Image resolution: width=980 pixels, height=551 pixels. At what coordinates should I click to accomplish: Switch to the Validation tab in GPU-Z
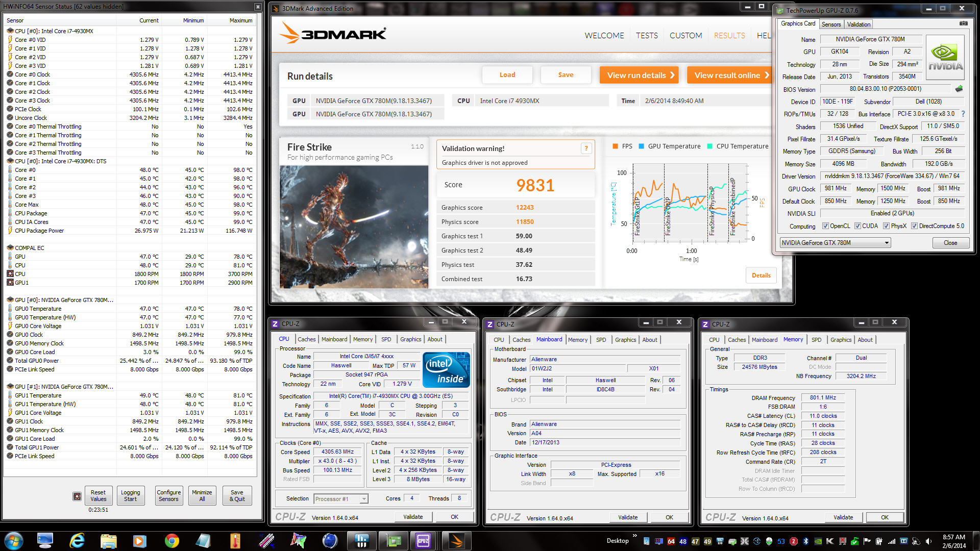[x=859, y=24]
